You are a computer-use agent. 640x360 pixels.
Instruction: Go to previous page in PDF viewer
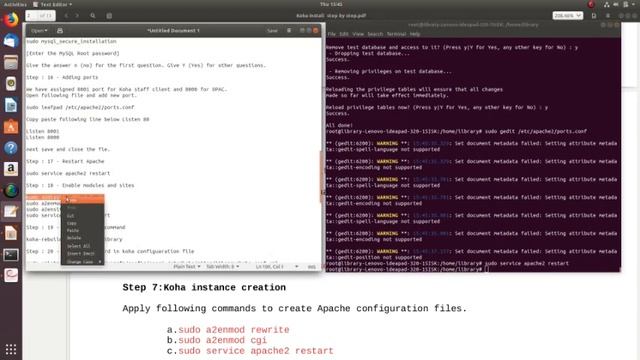pyautogui.click(x=66, y=16)
